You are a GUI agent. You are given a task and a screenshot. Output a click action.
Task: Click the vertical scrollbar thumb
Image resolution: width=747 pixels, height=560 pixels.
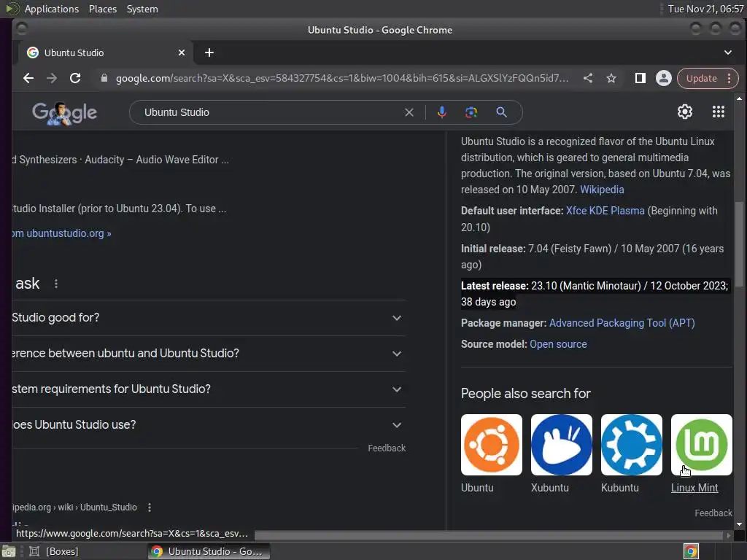(739, 244)
